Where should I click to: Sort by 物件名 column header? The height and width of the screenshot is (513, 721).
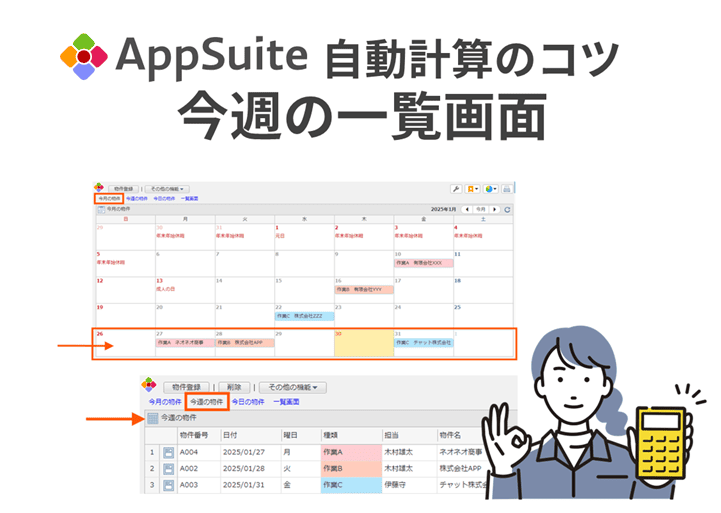(x=450, y=435)
